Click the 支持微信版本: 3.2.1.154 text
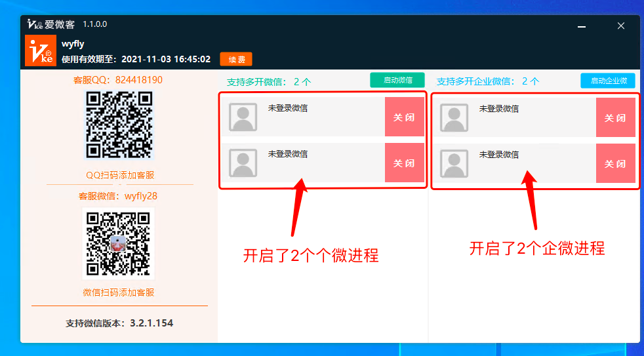The image size is (644, 356). click(x=119, y=323)
